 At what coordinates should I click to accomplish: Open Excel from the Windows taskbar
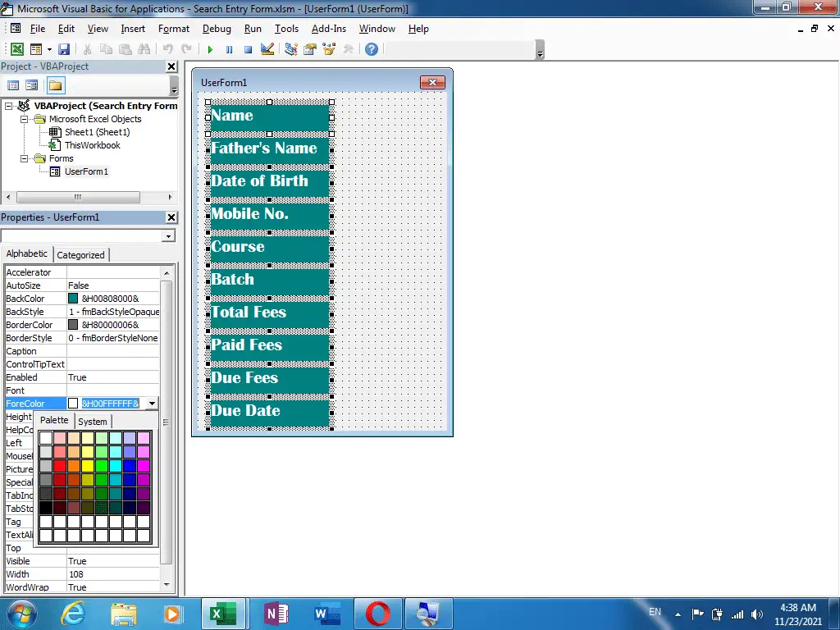coord(222,614)
